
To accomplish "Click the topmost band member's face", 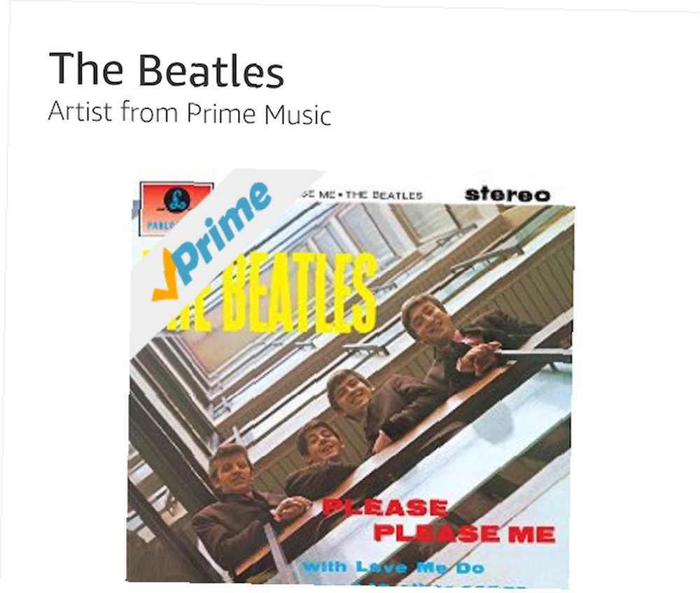I will 428,318.
